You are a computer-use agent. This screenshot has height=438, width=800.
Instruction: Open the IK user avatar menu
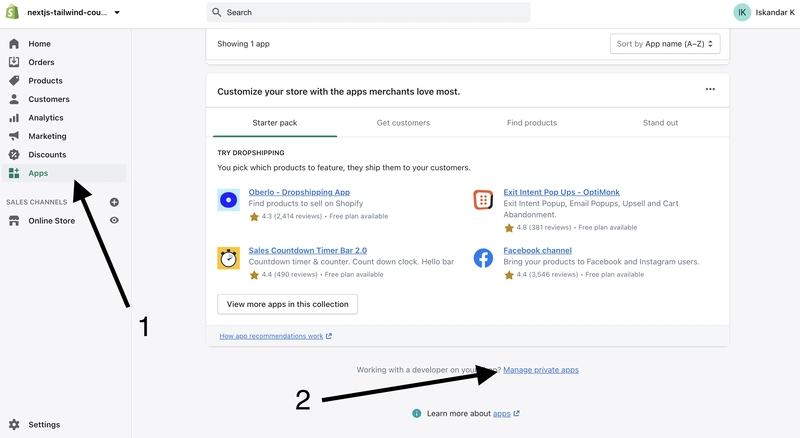(x=742, y=12)
